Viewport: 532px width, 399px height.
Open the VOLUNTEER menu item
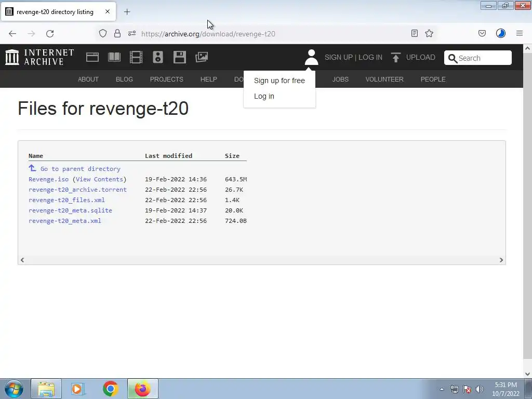[x=384, y=79]
